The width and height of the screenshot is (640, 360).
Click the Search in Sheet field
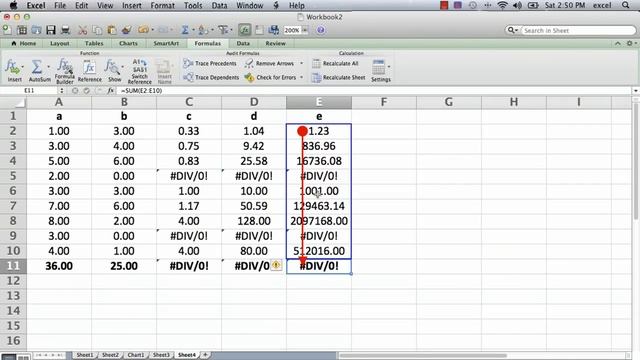coord(578,30)
